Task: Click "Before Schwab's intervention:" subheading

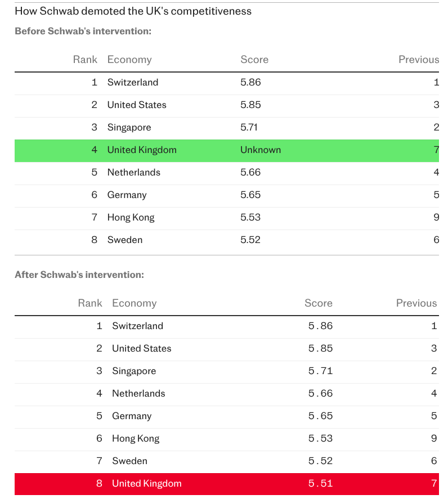Action: click(x=83, y=31)
